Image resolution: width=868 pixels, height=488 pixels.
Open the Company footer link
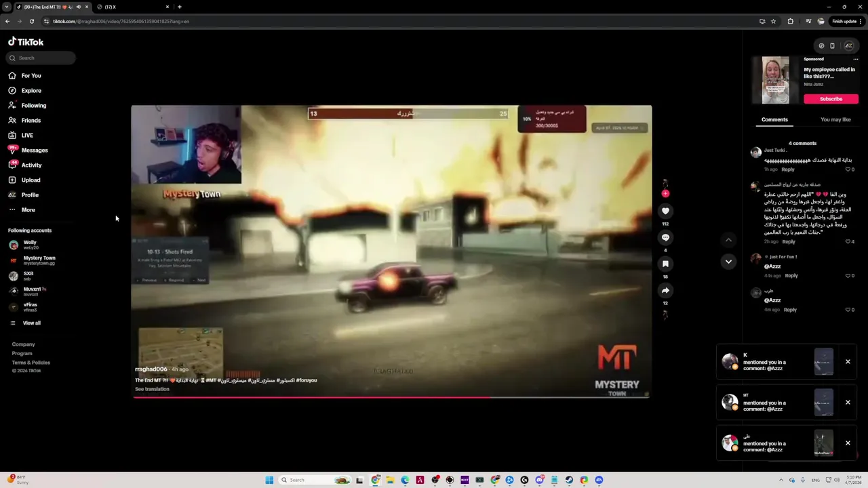click(x=23, y=344)
